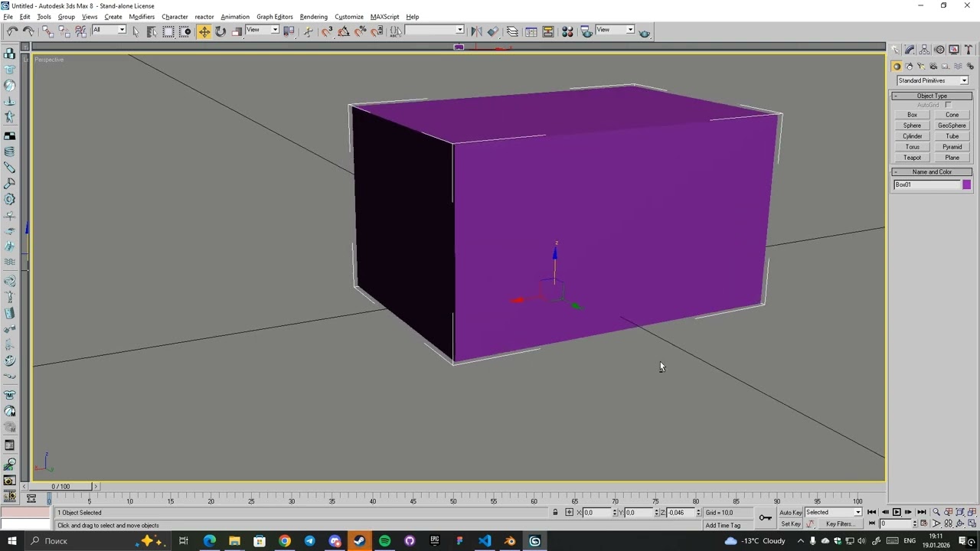
Task: Open Spotify from the Windows taskbar
Action: pos(384,541)
